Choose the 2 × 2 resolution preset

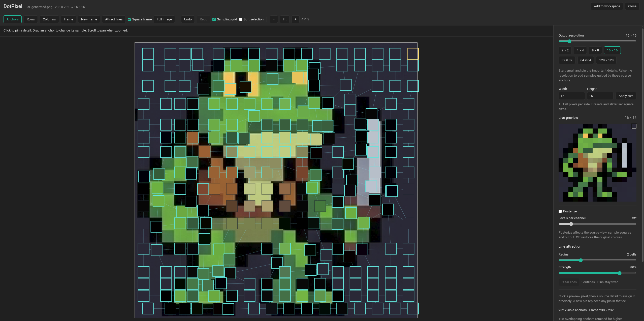(x=565, y=50)
